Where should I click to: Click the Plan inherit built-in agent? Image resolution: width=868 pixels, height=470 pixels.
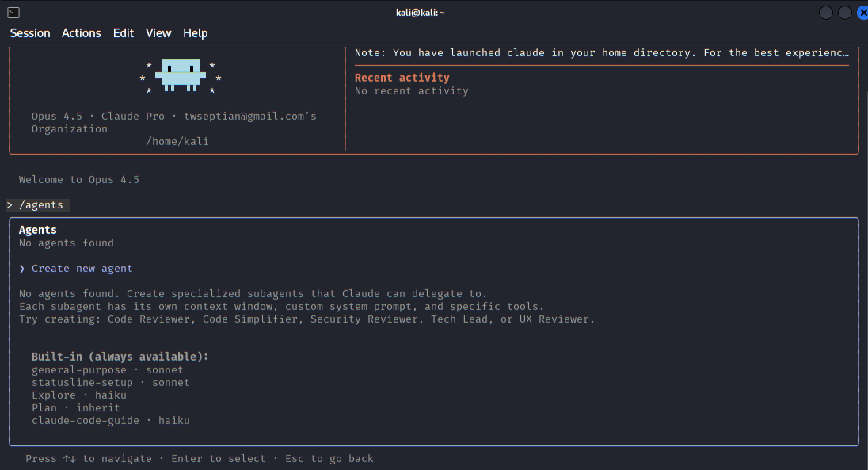pyautogui.click(x=76, y=408)
